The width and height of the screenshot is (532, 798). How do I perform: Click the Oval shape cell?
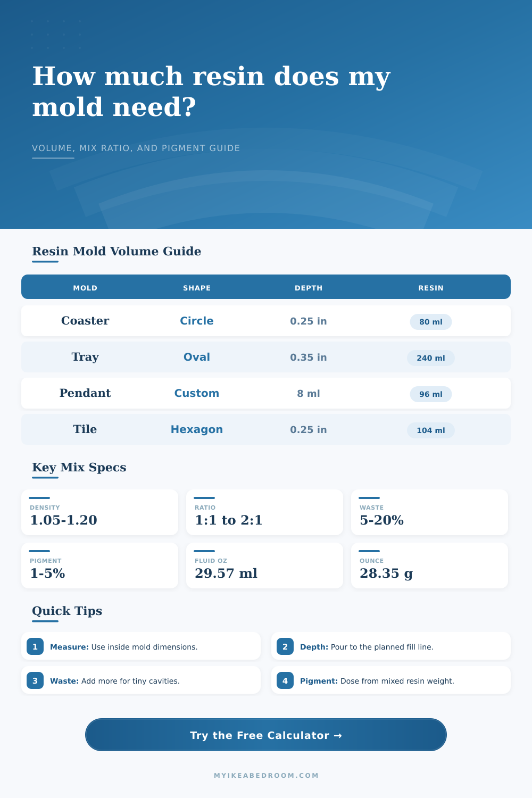197,357
